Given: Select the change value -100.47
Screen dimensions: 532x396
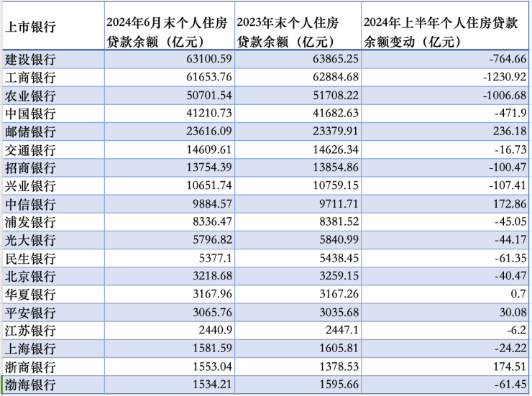Looking at the screenshot, I should pos(508,167).
